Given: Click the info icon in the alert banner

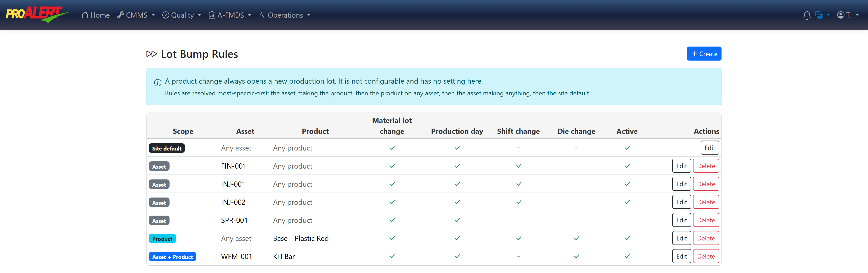Looking at the screenshot, I should 158,82.
